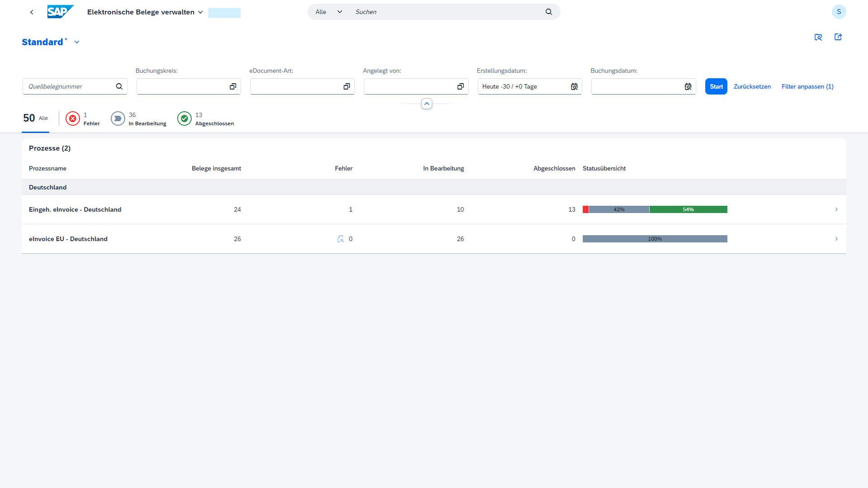This screenshot has height=488, width=868.
Task: Click the magnifier icon next to eInvoice EU Fehler count
Action: 340,239
